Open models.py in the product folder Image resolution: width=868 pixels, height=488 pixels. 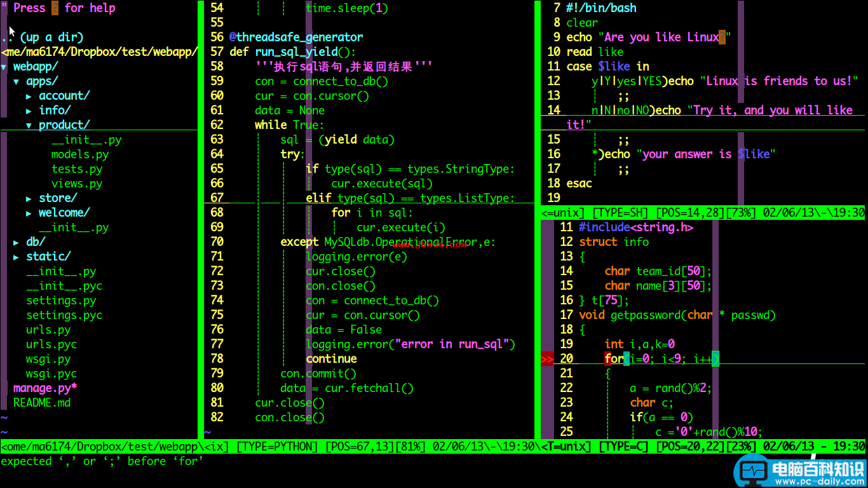tap(80, 154)
